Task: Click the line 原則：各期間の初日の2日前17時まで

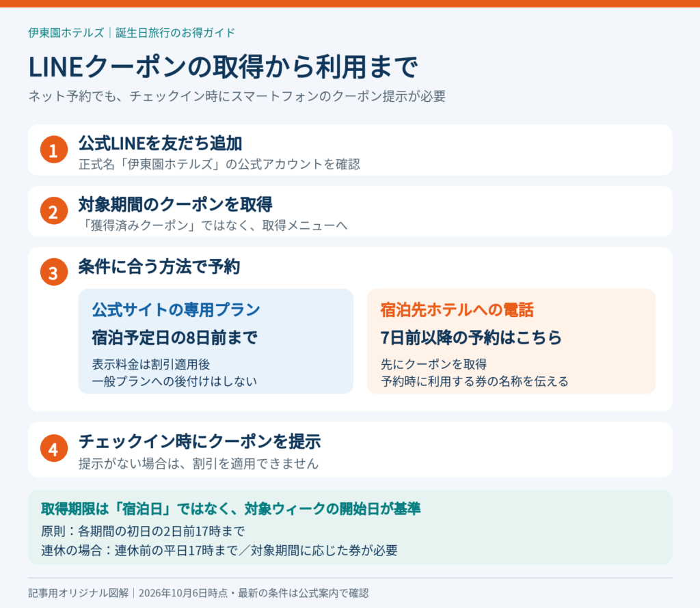Action: click(x=143, y=531)
